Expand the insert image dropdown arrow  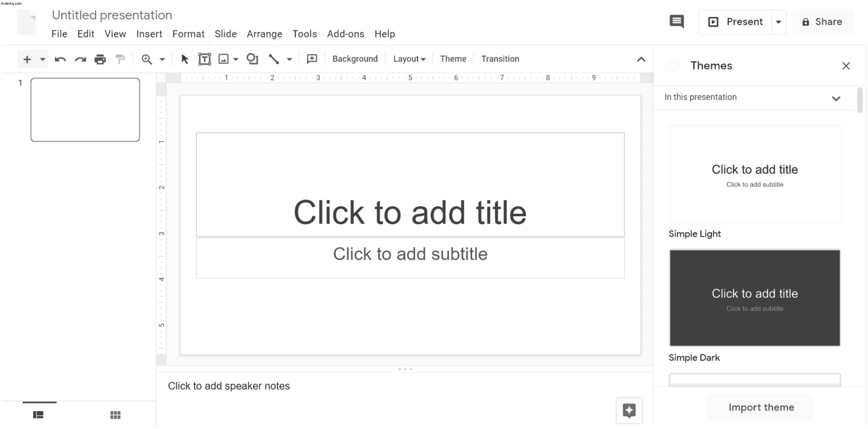tap(236, 59)
